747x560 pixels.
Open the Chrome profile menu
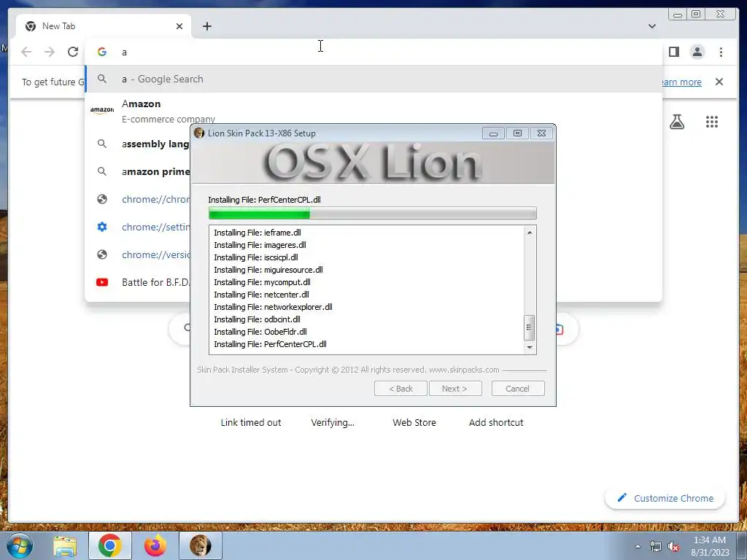(x=697, y=52)
